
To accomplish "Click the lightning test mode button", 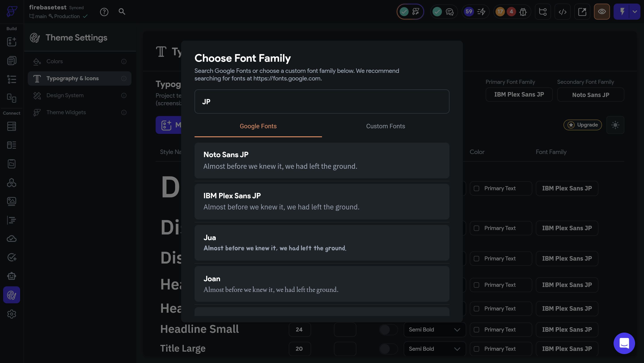I will [622, 12].
